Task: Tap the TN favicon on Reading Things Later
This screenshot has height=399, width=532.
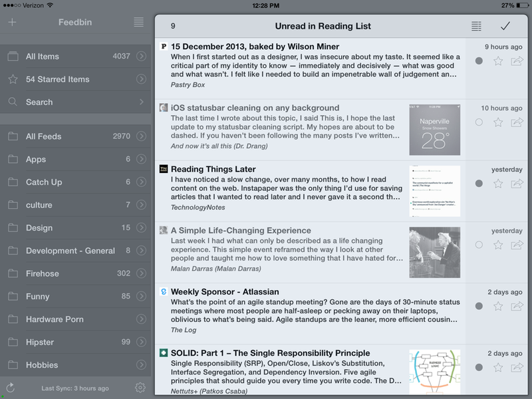Action: coord(164,169)
